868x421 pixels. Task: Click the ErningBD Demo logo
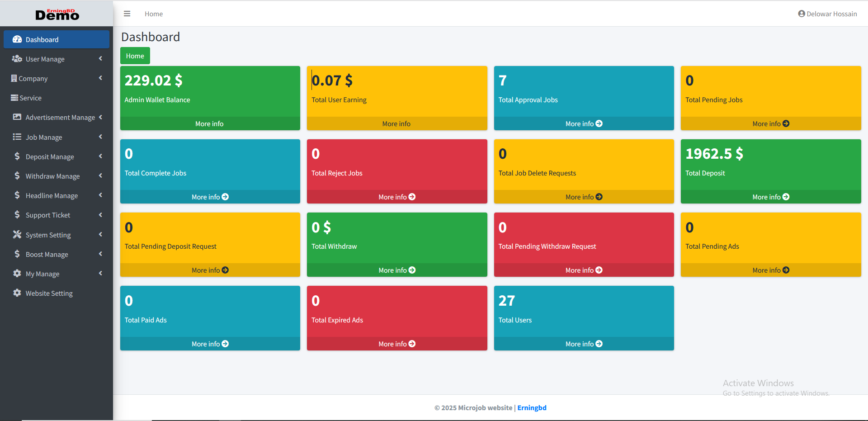click(57, 14)
